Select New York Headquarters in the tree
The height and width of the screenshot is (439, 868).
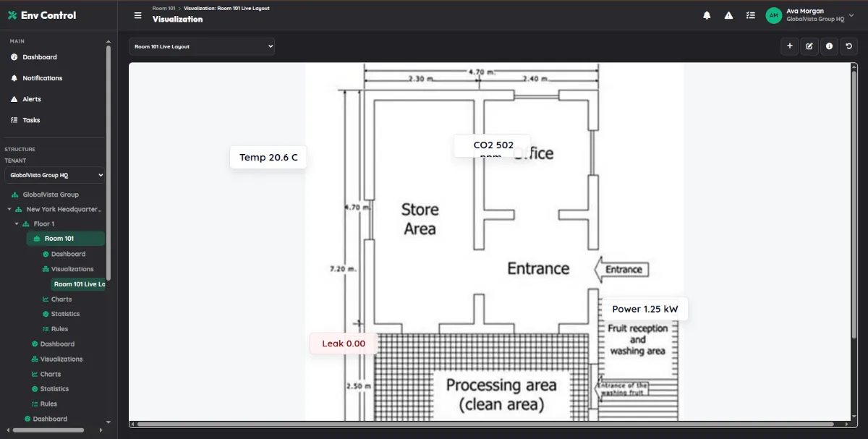coord(64,210)
